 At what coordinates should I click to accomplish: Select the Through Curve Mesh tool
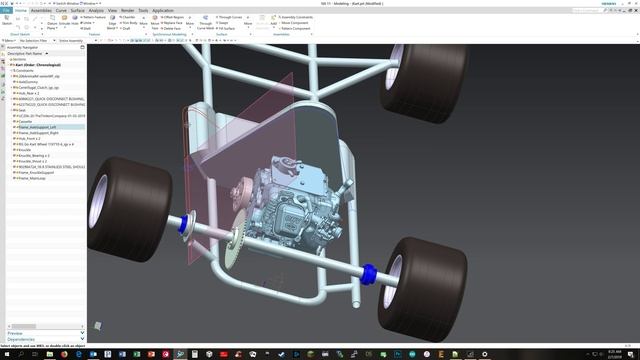(x=205, y=23)
